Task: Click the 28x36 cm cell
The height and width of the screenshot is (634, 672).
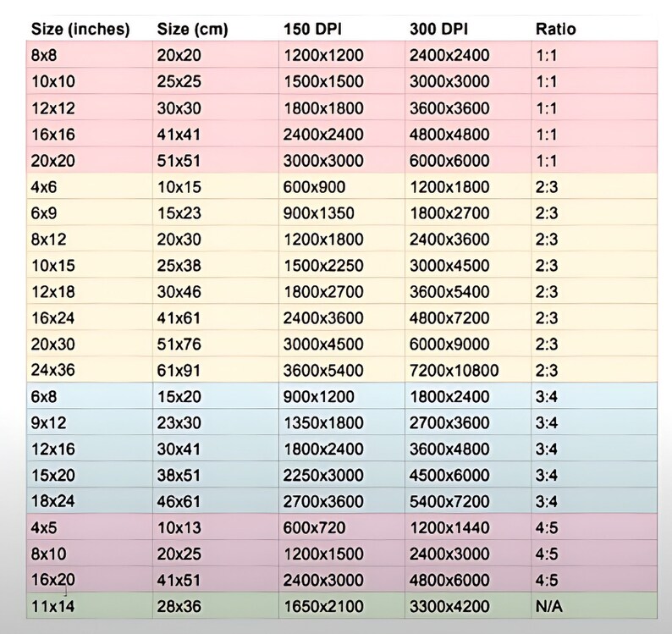Action: point(216,606)
